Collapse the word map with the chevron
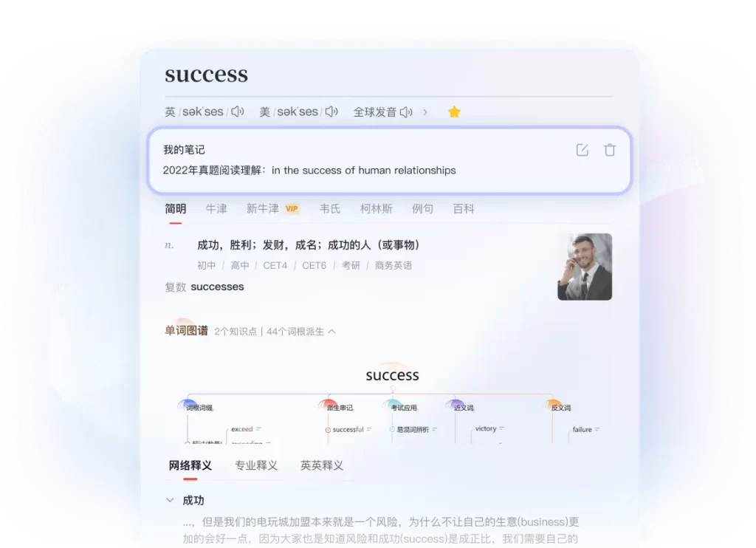The image size is (756, 548). click(330, 331)
